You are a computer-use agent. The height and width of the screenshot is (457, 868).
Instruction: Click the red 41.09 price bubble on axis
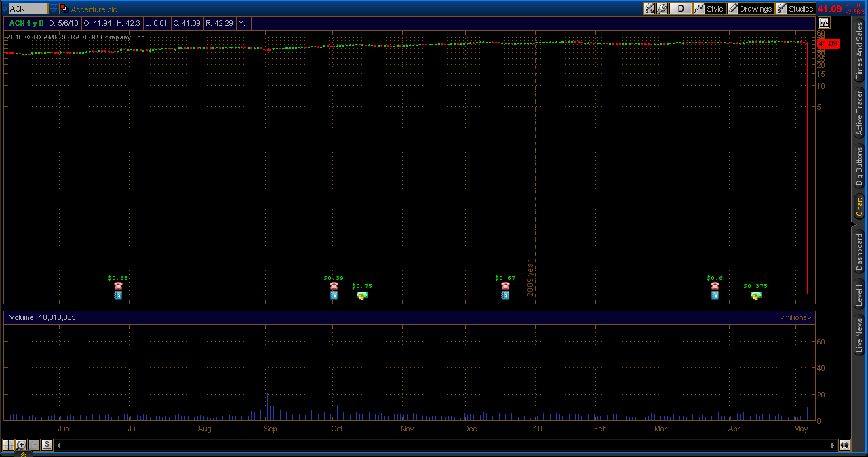coord(828,43)
